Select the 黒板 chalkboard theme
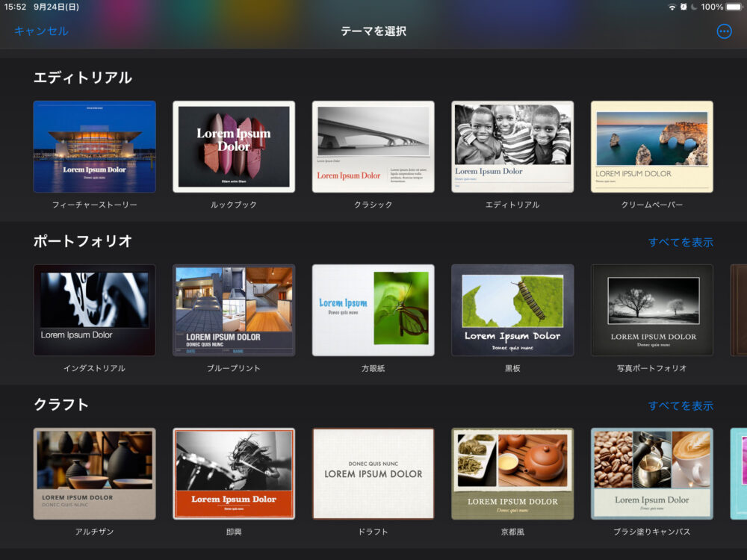Viewport: 747px width, 560px height. pos(512,311)
